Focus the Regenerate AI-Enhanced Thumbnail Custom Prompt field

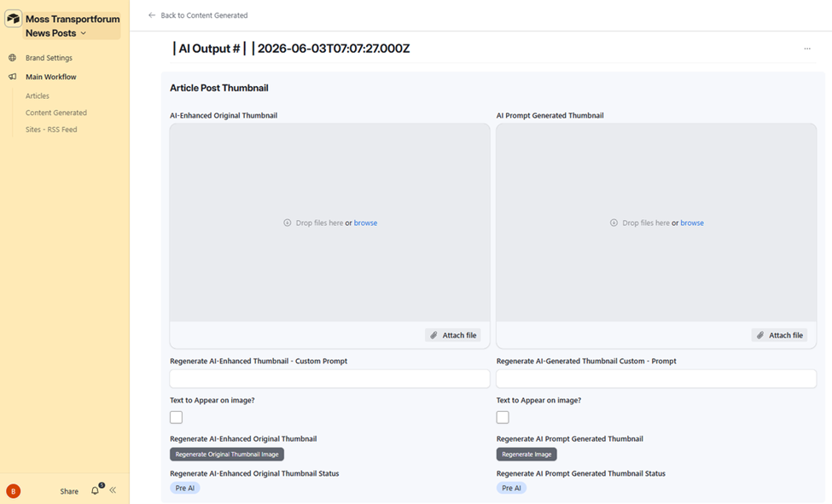(329, 379)
